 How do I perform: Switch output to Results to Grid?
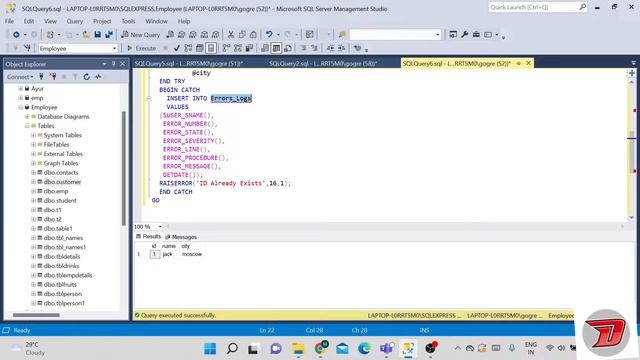[x=276, y=48]
